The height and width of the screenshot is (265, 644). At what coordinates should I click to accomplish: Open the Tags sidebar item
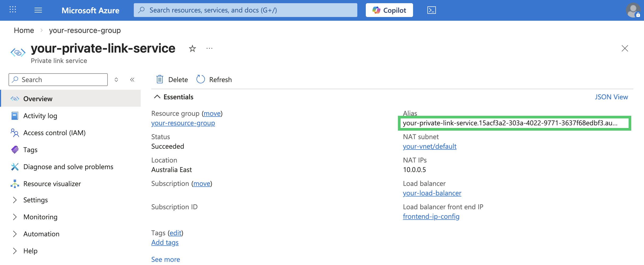(x=30, y=150)
